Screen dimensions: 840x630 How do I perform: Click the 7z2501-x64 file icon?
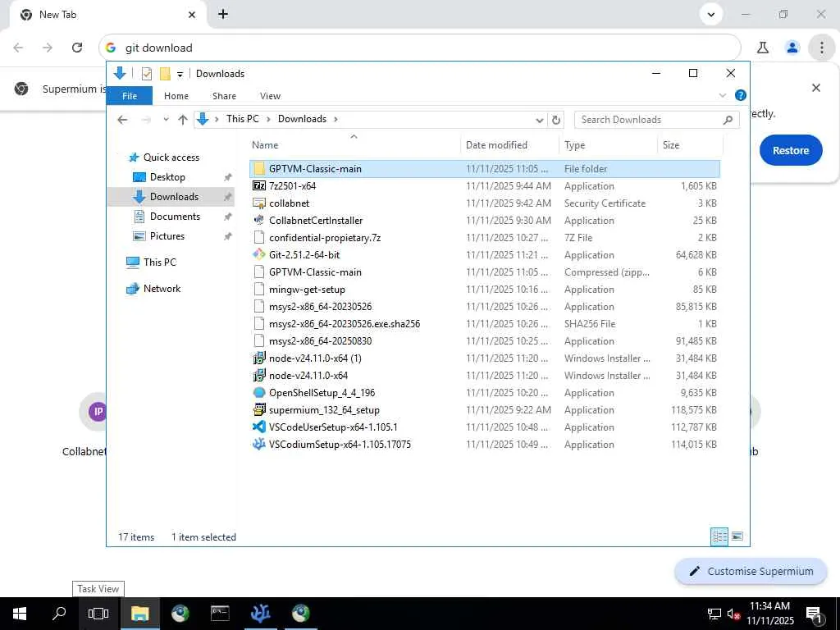pos(258,186)
